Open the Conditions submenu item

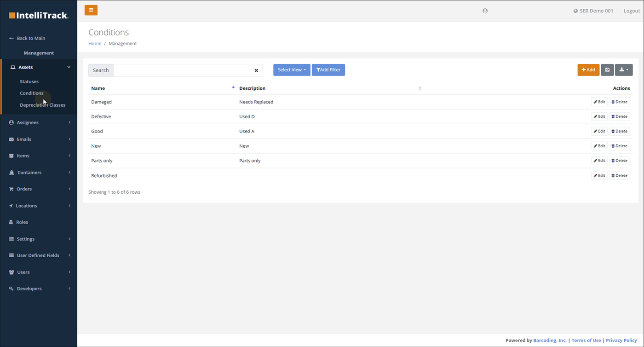pyautogui.click(x=31, y=93)
